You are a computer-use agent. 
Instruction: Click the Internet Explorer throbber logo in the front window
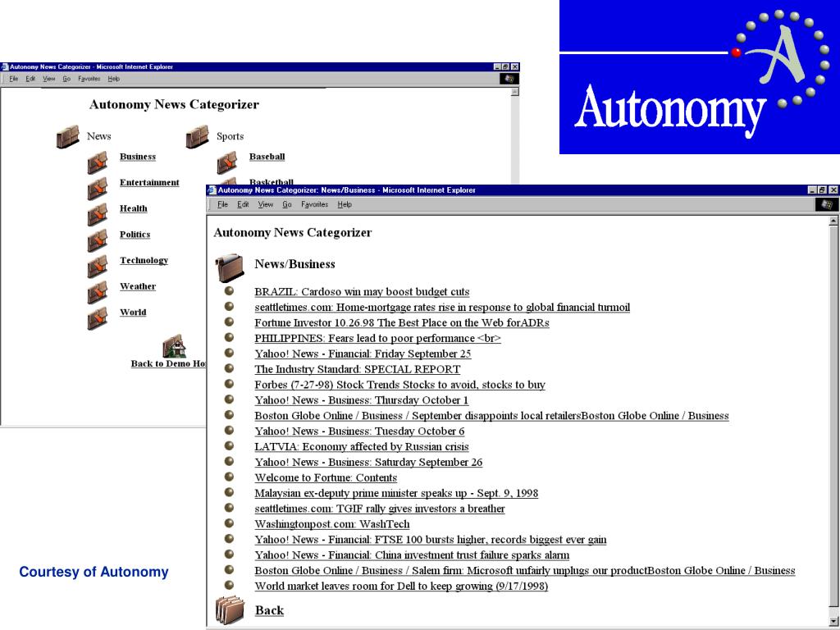[x=826, y=204]
